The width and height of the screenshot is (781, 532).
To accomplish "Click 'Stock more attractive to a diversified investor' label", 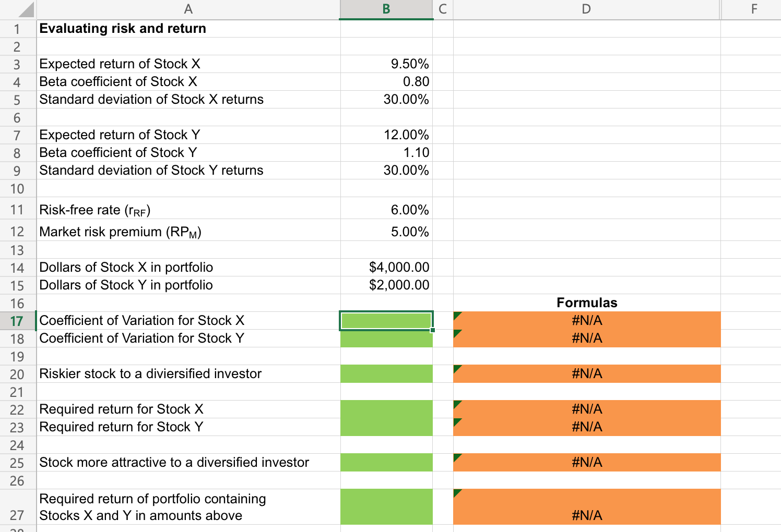I will pyautogui.click(x=174, y=463).
